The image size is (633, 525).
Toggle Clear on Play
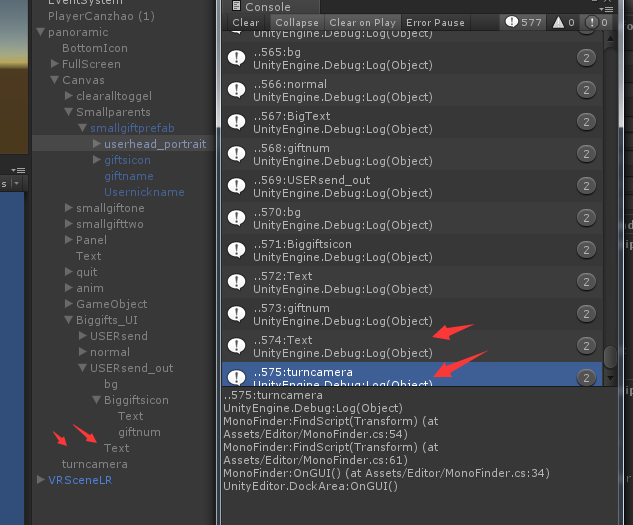click(362, 23)
